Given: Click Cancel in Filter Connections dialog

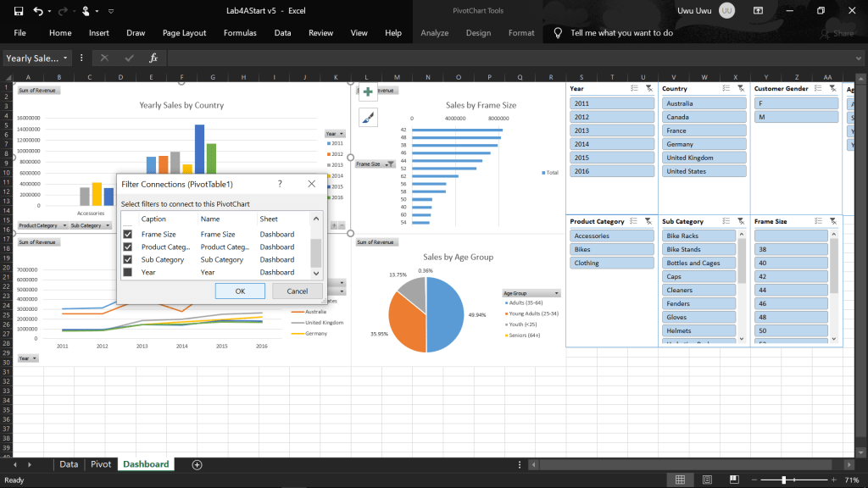Looking at the screenshot, I should coord(297,291).
